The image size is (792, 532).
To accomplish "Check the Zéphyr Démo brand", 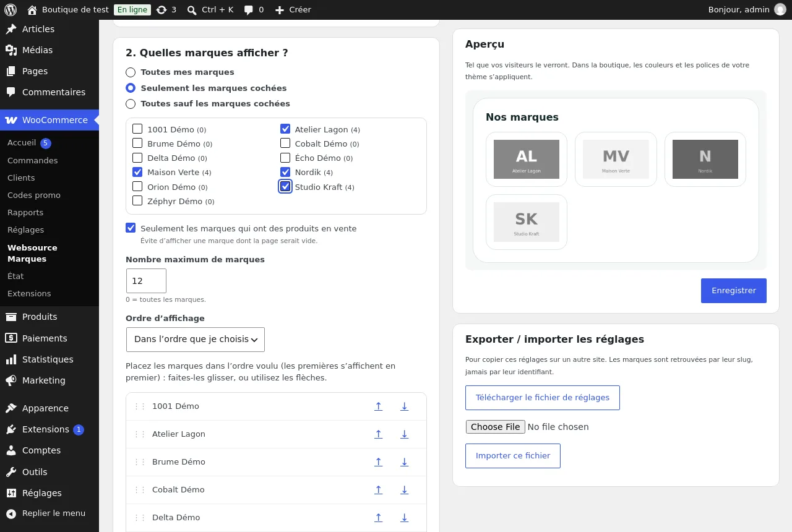I will click(137, 201).
